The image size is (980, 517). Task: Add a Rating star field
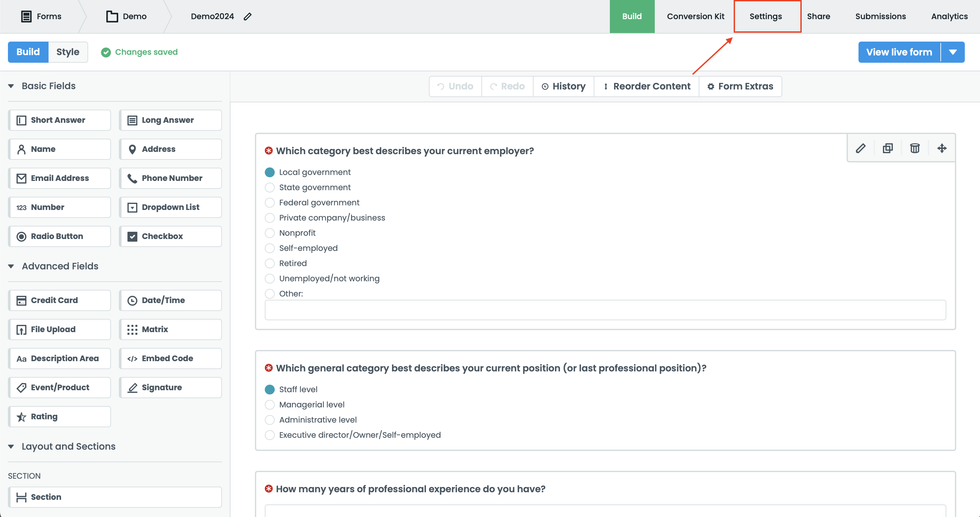point(59,416)
